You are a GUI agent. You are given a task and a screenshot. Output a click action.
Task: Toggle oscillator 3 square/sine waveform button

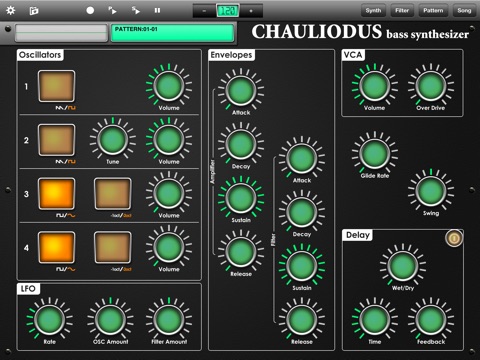[x=56, y=194]
